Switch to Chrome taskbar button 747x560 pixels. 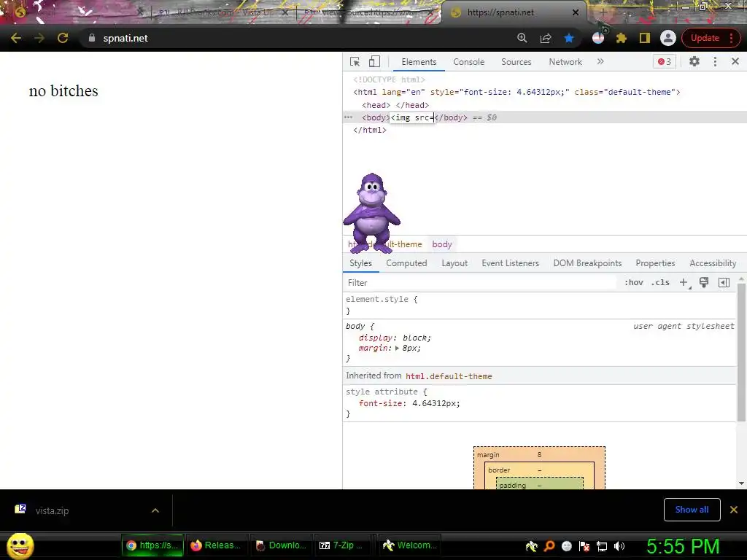click(152, 545)
